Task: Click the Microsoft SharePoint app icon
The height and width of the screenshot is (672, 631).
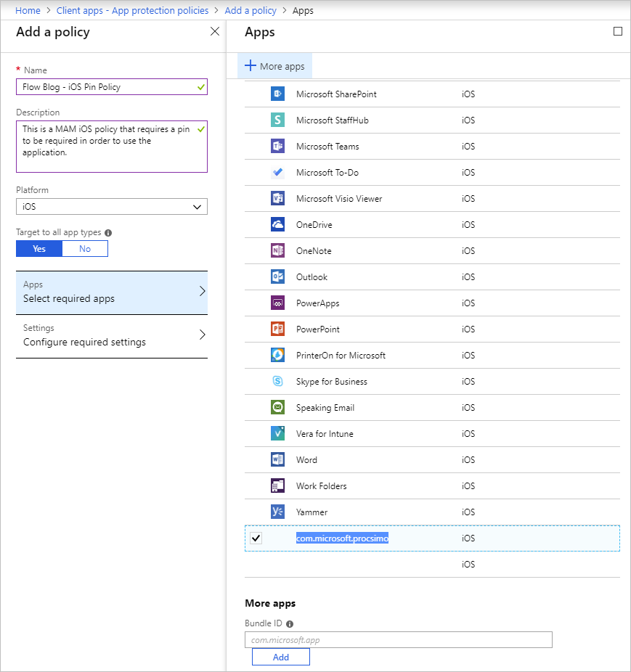Action: [x=277, y=94]
